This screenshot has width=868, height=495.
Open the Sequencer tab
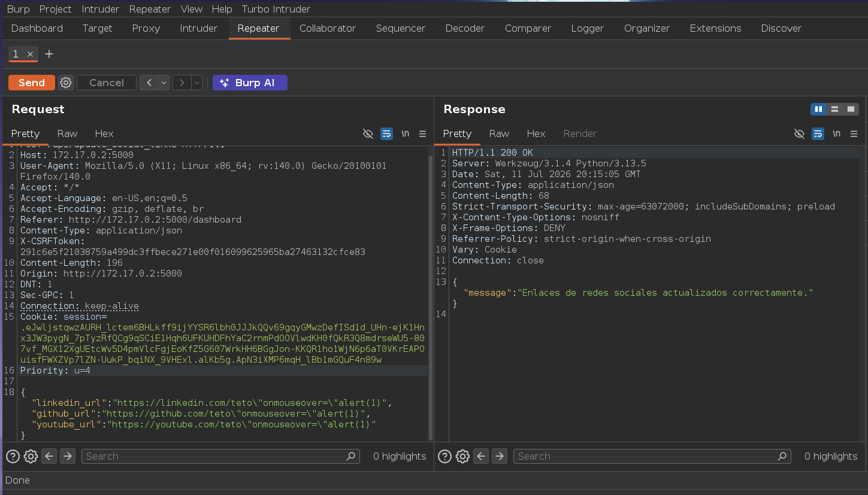click(x=401, y=28)
